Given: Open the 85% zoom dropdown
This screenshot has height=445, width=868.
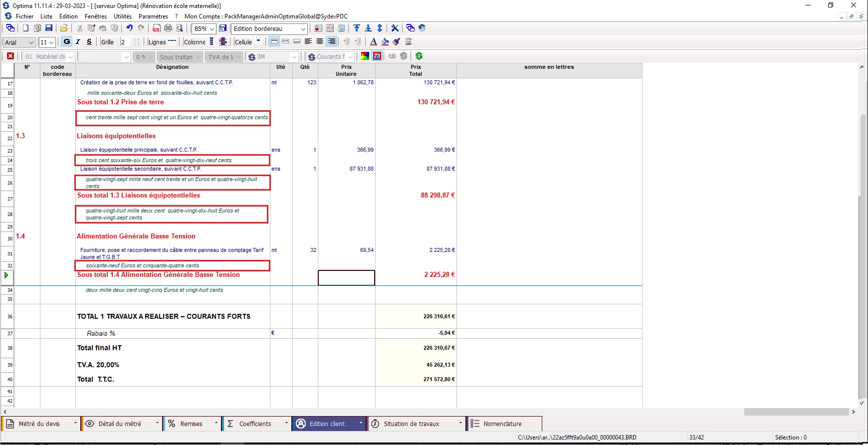Looking at the screenshot, I should 212,29.
